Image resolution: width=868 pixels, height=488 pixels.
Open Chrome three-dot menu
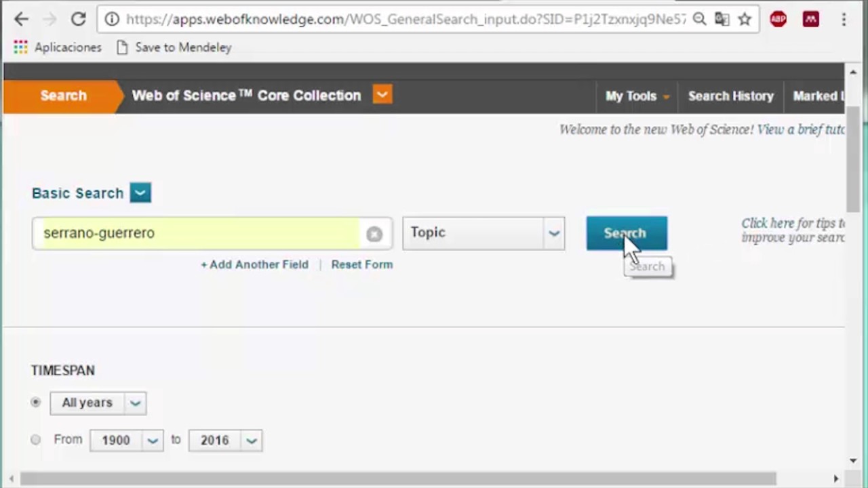844,19
